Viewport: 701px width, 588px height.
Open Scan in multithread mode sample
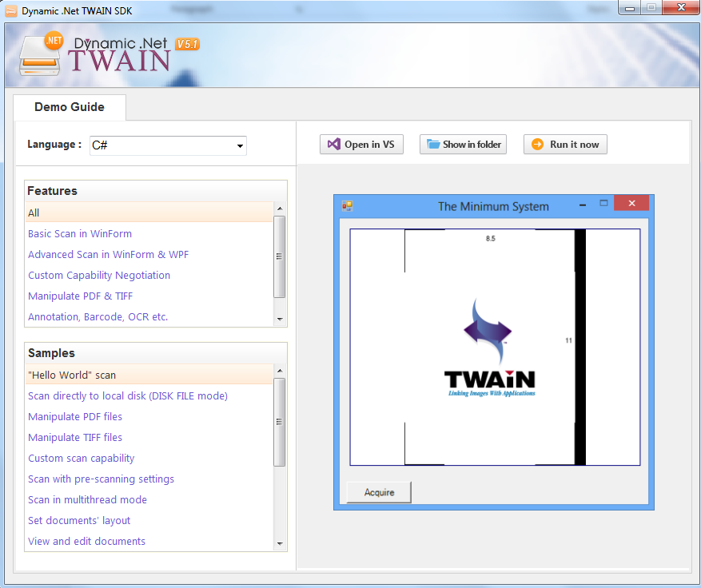(87, 499)
